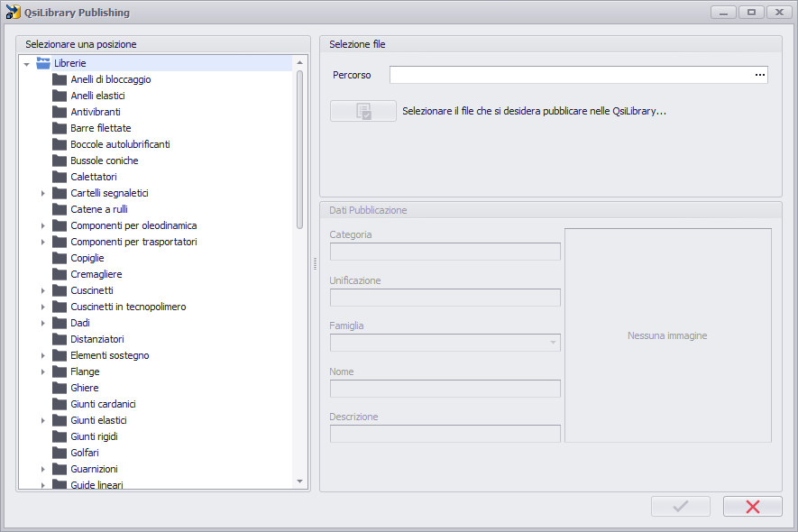Click the Nome text field
Viewport: 798px width, 532px height.
point(445,389)
